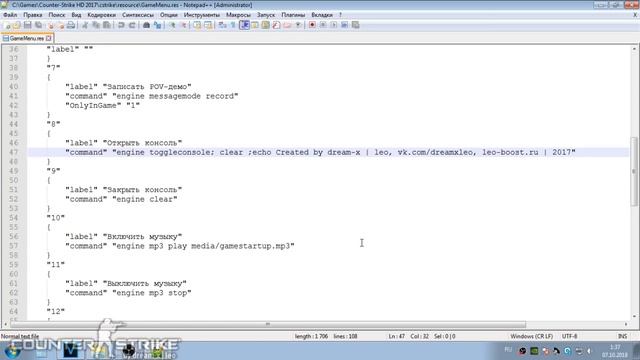Toggle synchronized horizontal scrolling
Screen dimensions: 640x360
coord(208,25)
